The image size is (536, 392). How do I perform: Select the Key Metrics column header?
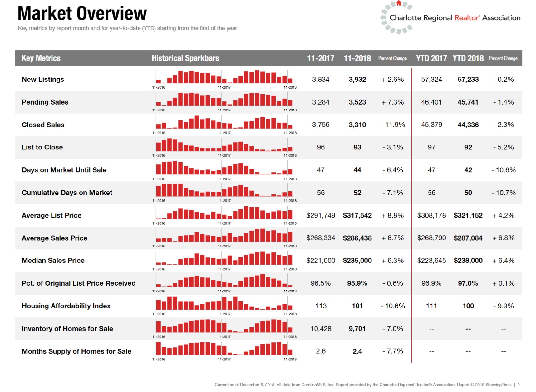click(41, 58)
